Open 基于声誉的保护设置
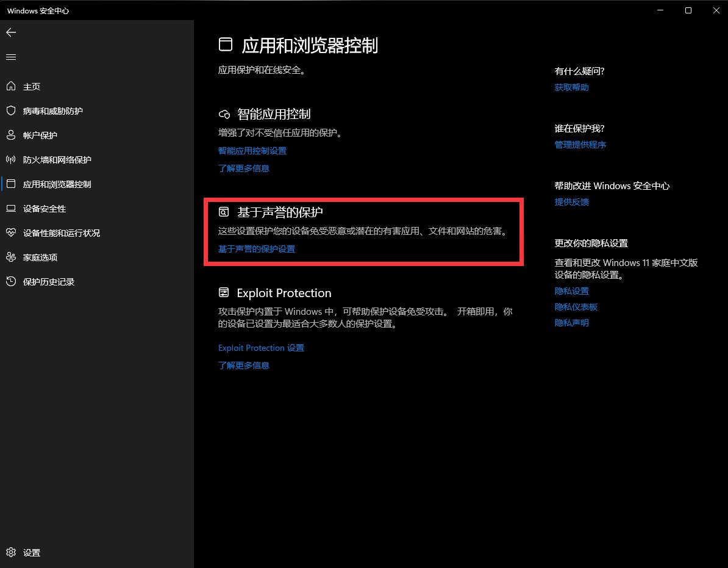Screen dimensions: 728x568 (256, 249)
